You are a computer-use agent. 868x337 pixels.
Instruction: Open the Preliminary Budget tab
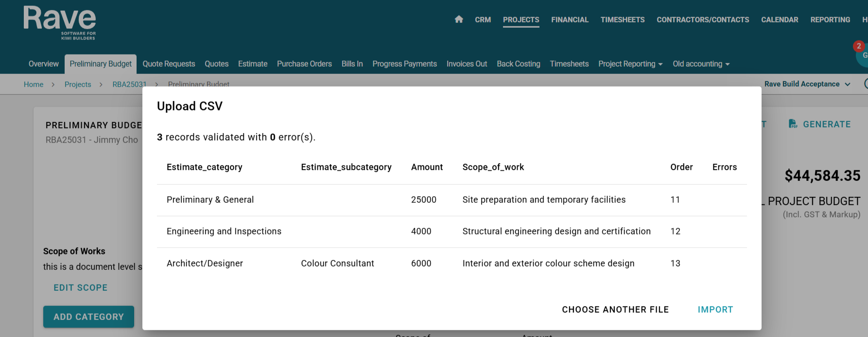(x=101, y=64)
